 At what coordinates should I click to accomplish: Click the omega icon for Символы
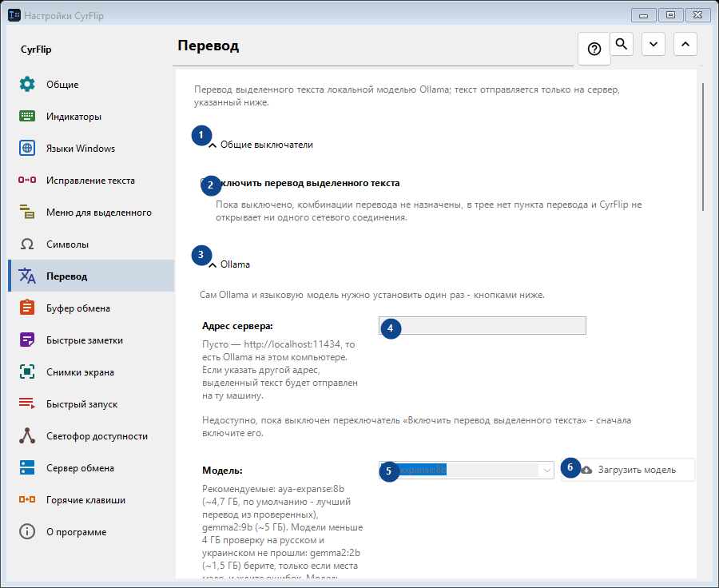click(27, 244)
